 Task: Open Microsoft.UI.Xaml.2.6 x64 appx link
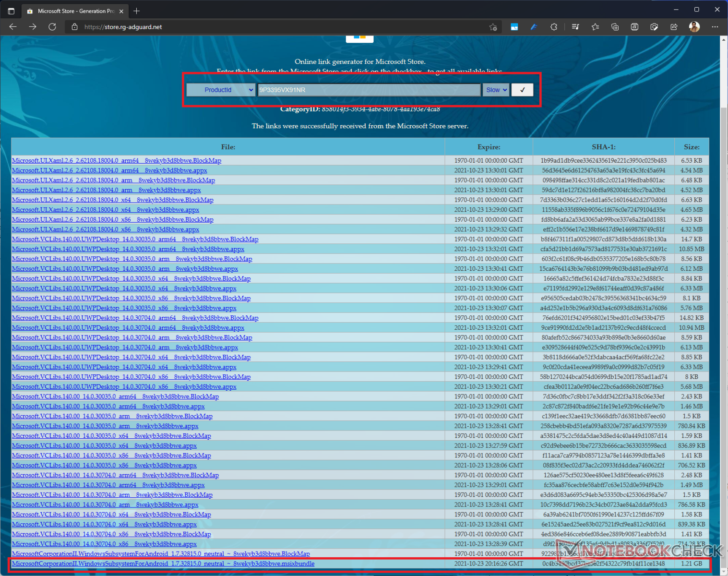pos(106,210)
